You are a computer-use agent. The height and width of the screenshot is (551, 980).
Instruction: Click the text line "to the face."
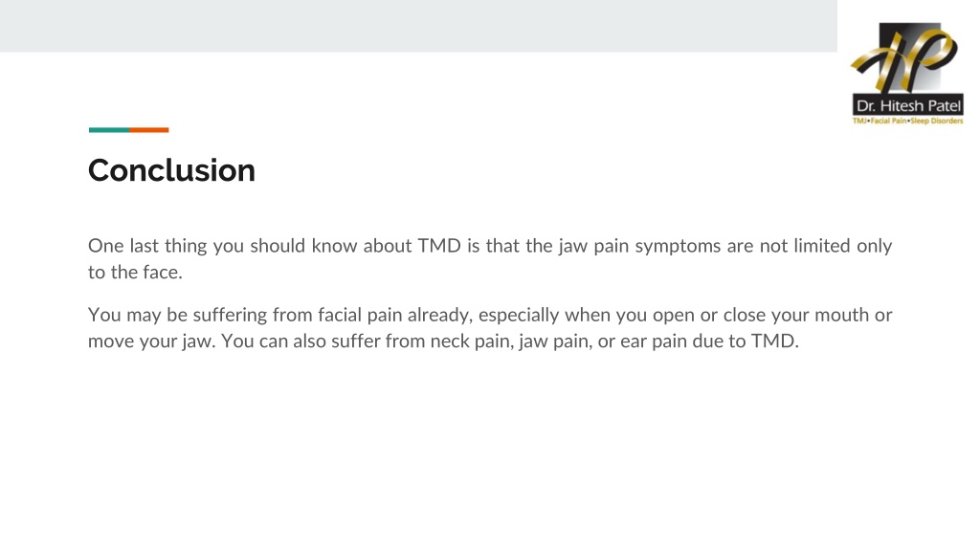point(135,273)
